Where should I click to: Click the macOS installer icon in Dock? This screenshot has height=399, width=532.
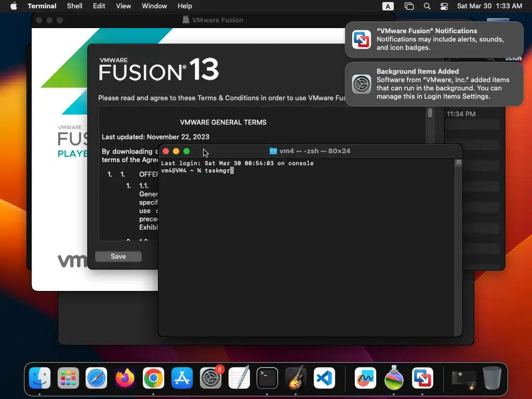pos(394,378)
